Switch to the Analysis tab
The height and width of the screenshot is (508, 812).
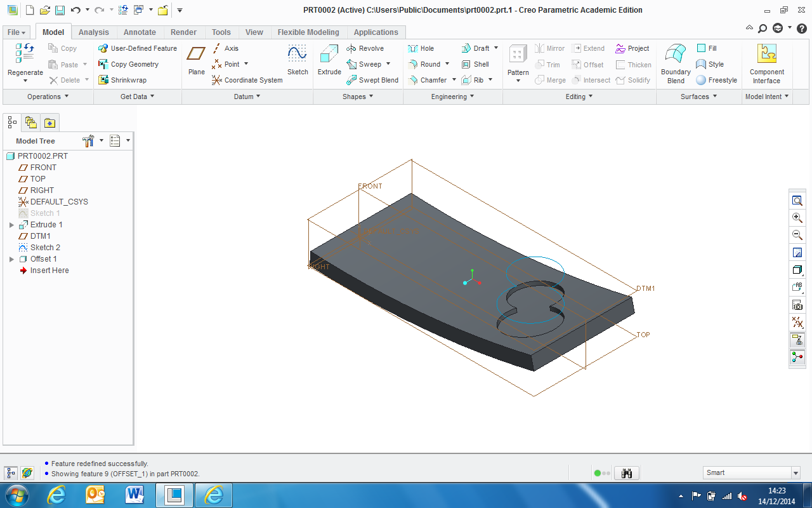click(94, 32)
